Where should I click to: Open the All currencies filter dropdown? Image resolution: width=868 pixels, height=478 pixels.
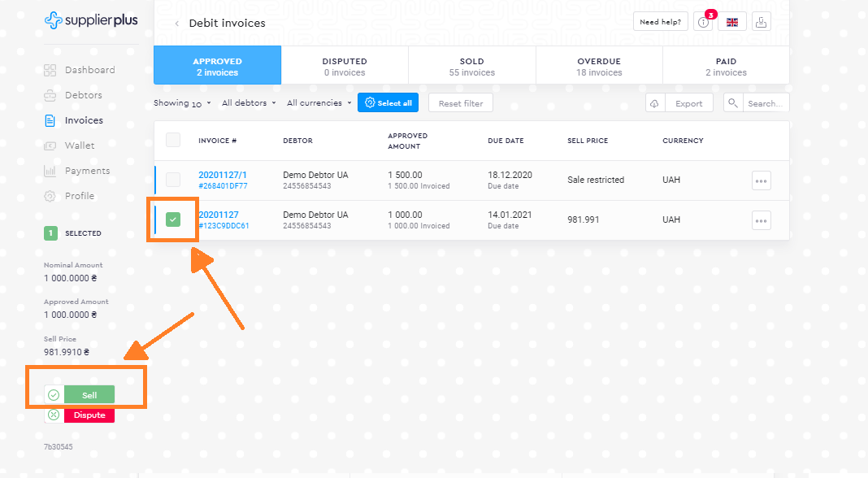(x=319, y=103)
